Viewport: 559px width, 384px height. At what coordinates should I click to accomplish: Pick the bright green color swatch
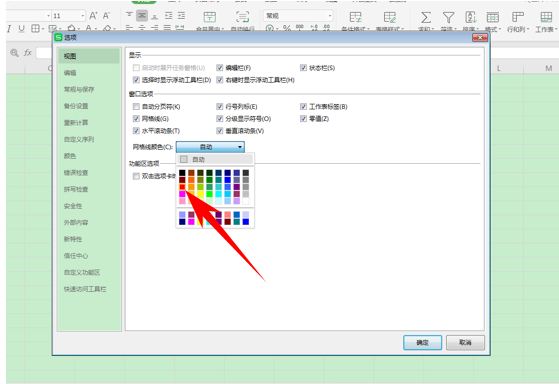click(209, 194)
